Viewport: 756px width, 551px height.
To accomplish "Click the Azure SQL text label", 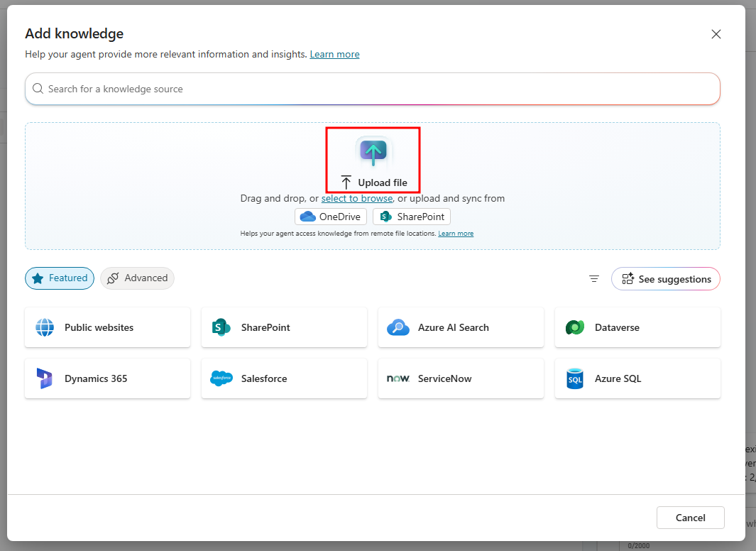I will [618, 378].
